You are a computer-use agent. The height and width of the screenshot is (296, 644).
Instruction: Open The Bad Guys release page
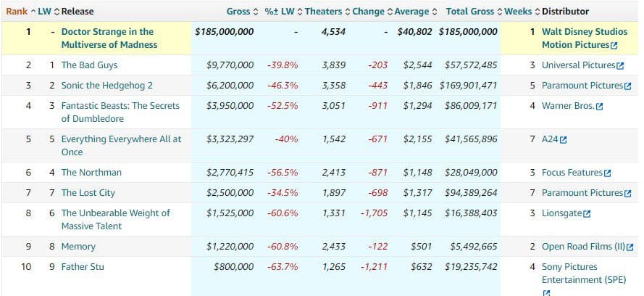(90, 65)
